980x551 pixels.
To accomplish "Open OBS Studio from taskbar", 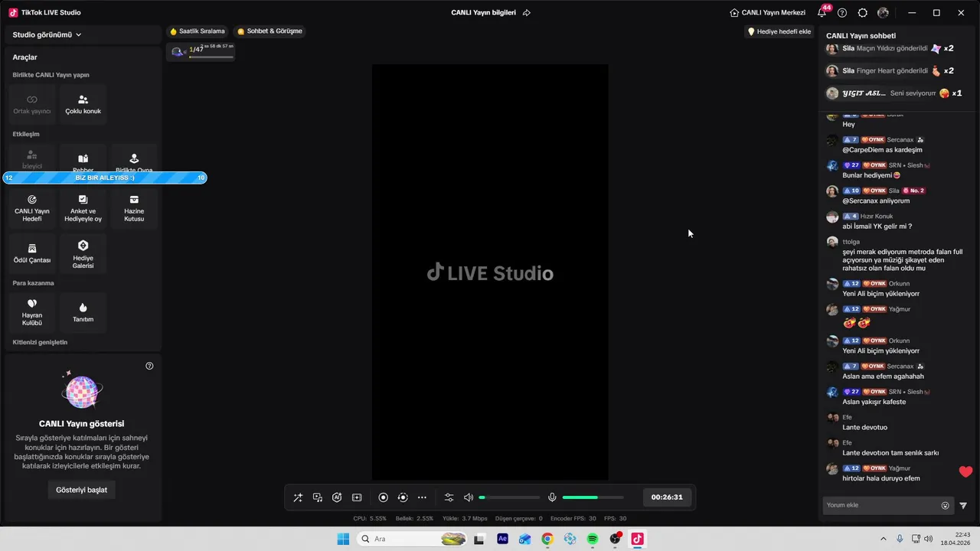I will coord(615,539).
